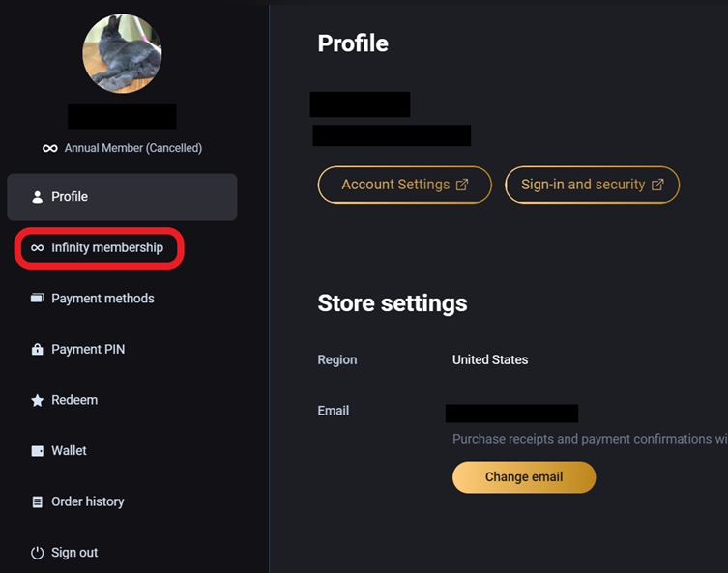
Task: Open the Order history section
Action: coord(87,502)
